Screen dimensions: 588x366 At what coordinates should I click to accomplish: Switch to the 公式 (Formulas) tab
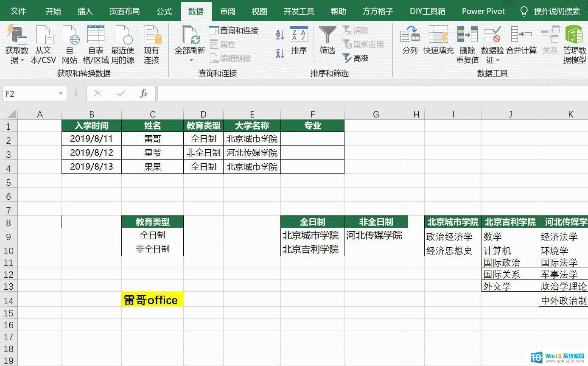point(164,11)
